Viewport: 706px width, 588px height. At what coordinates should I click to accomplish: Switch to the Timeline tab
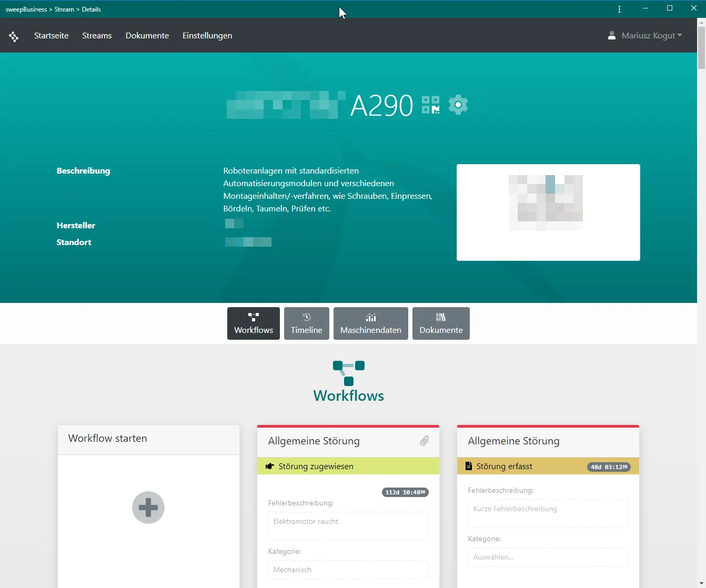(307, 323)
